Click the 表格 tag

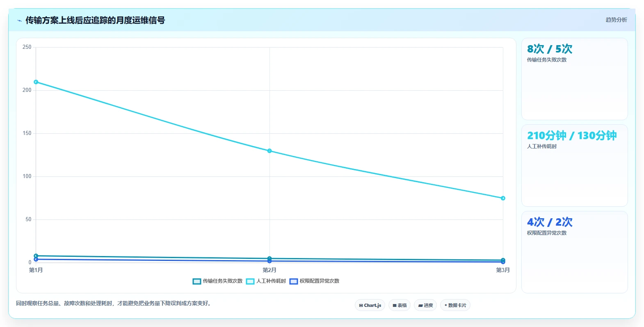point(400,305)
